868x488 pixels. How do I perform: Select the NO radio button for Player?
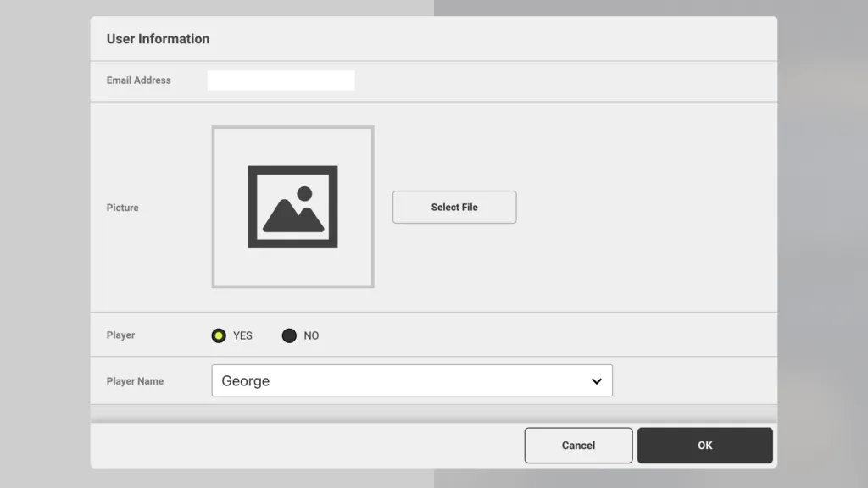[289, 335]
